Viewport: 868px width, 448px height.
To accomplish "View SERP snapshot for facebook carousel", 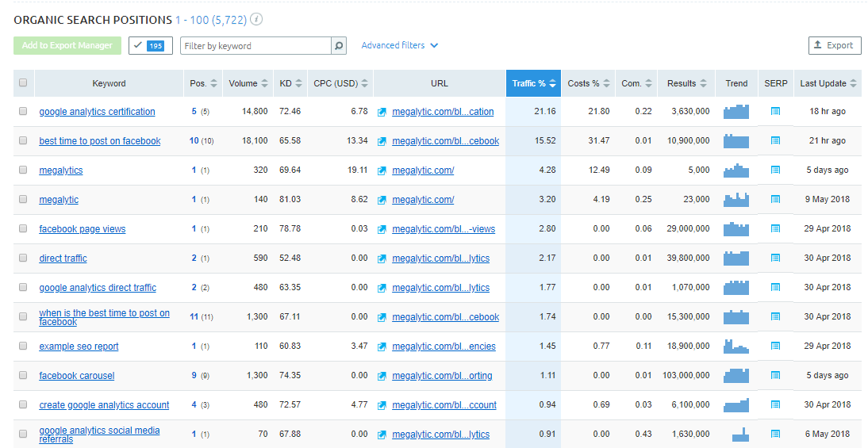I will 775,376.
